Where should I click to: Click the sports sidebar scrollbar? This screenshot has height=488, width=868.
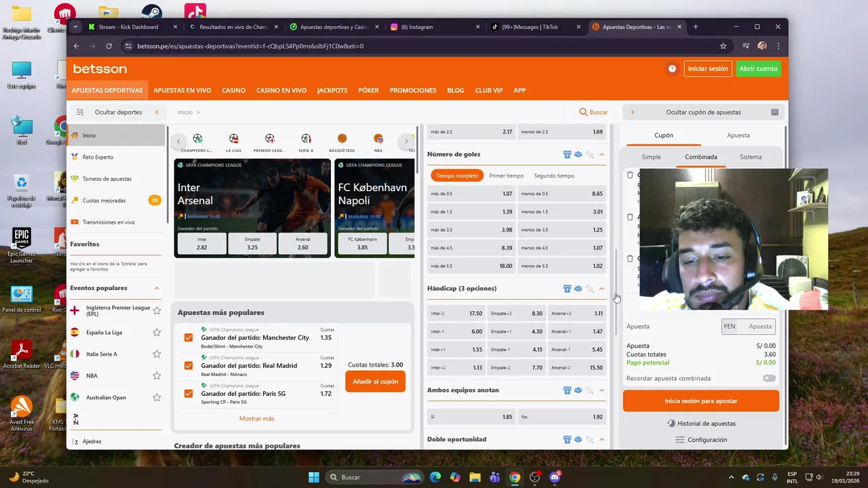click(x=166, y=174)
